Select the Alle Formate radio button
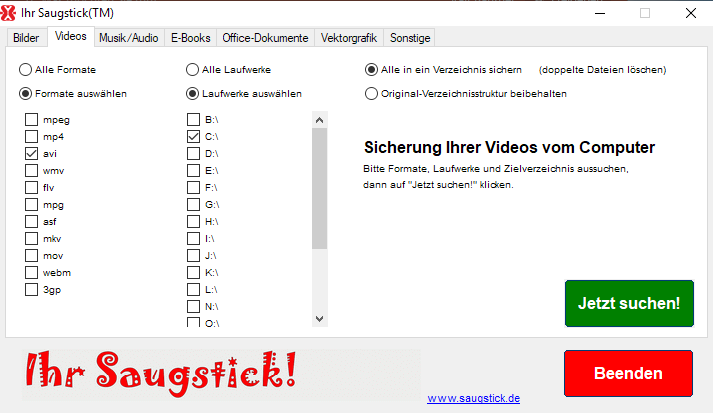 (x=25, y=70)
